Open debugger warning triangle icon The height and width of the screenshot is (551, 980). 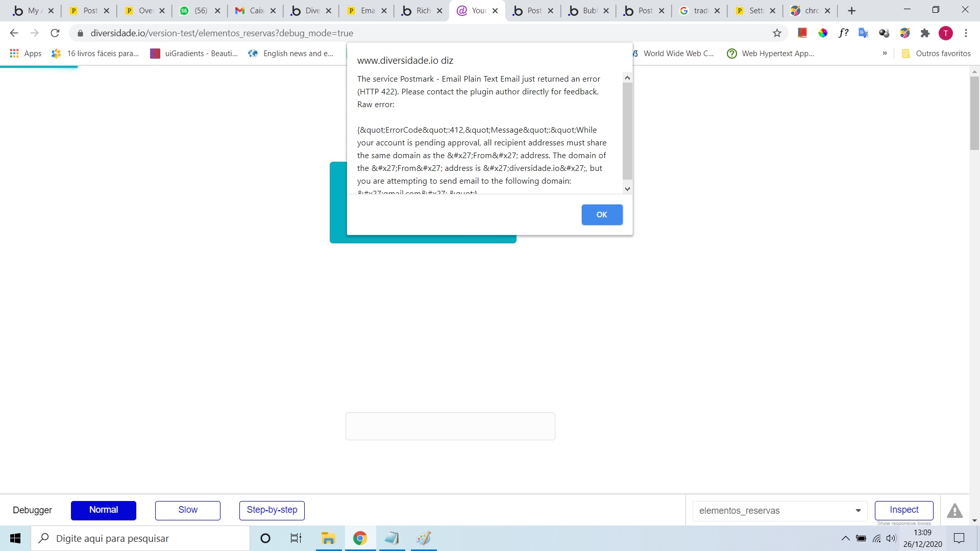954,511
